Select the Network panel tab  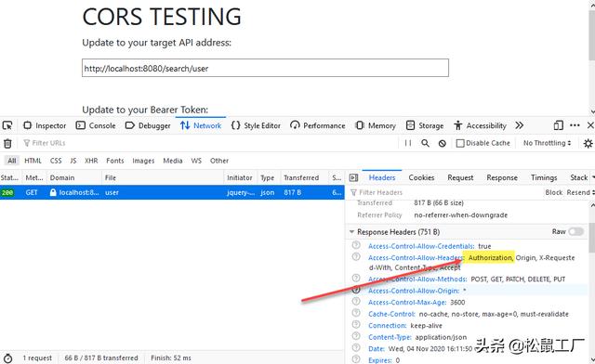pos(201,125)
